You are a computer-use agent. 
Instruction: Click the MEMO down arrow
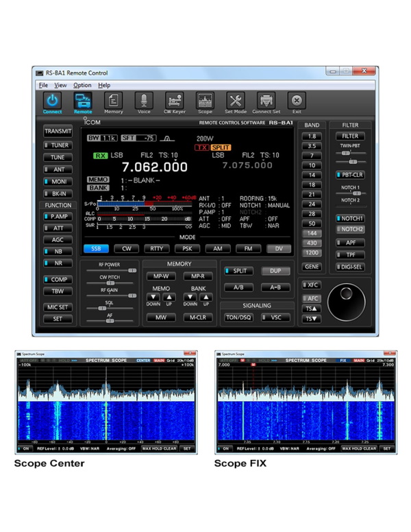tap(153, 298)
